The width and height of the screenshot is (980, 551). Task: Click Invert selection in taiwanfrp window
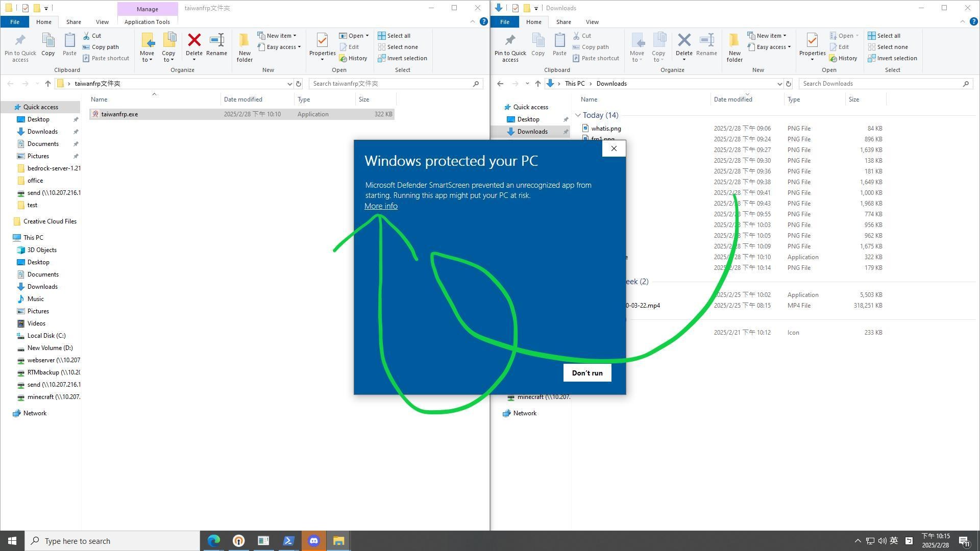(402, 58)
